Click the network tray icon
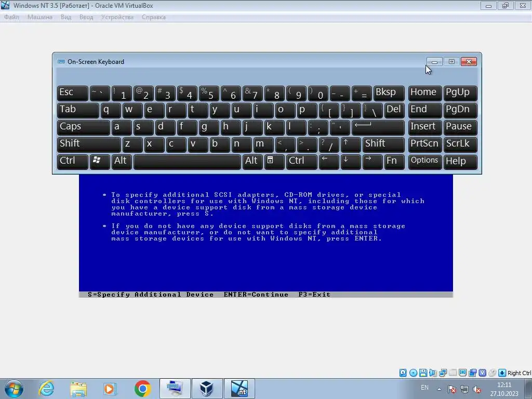This screenshot has height=399, width=532. click(x=464, y=389)
